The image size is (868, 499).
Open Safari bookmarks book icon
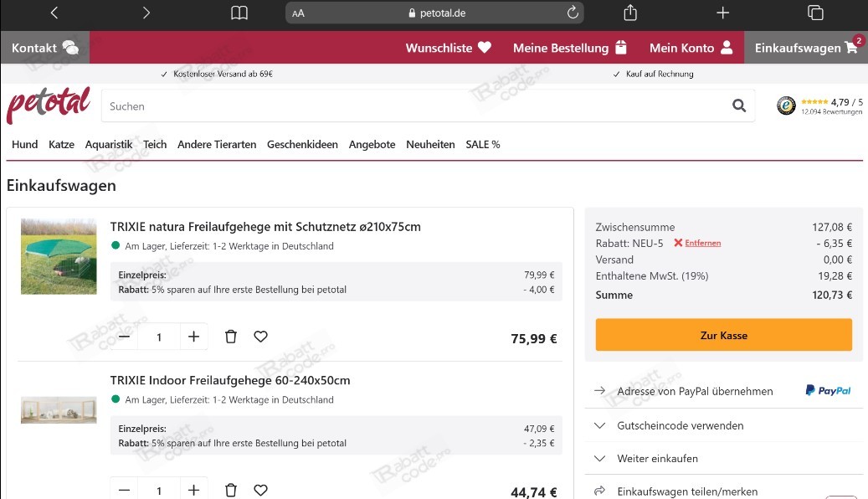pyautogui.click(x=239, y=13)
